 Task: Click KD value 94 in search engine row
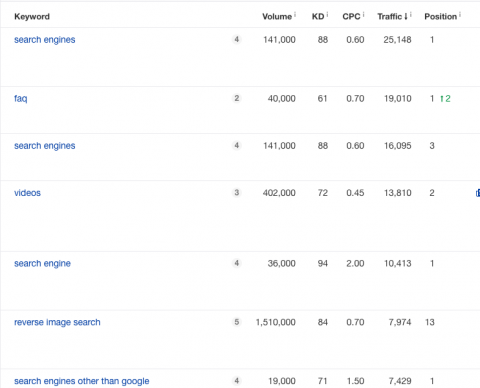point(323,264)
